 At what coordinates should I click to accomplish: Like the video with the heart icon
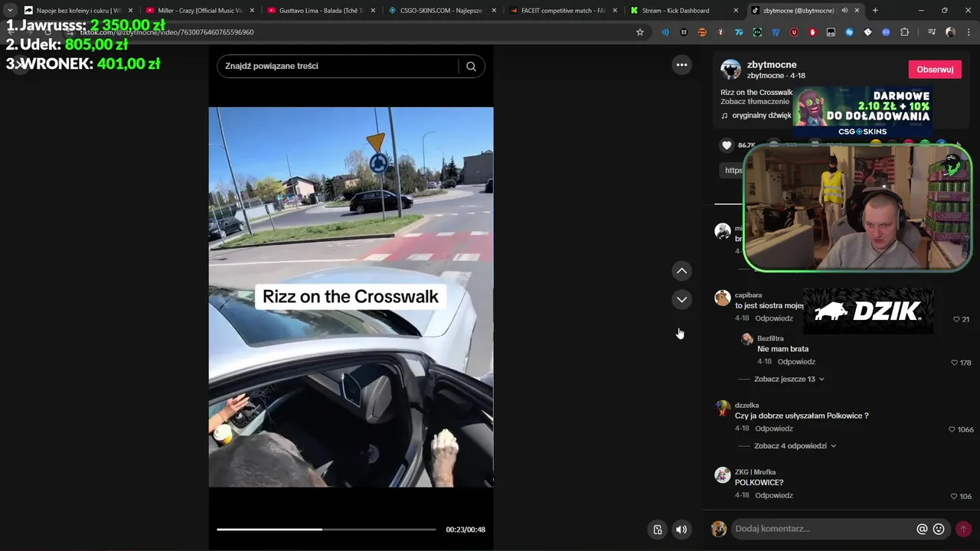727,145
